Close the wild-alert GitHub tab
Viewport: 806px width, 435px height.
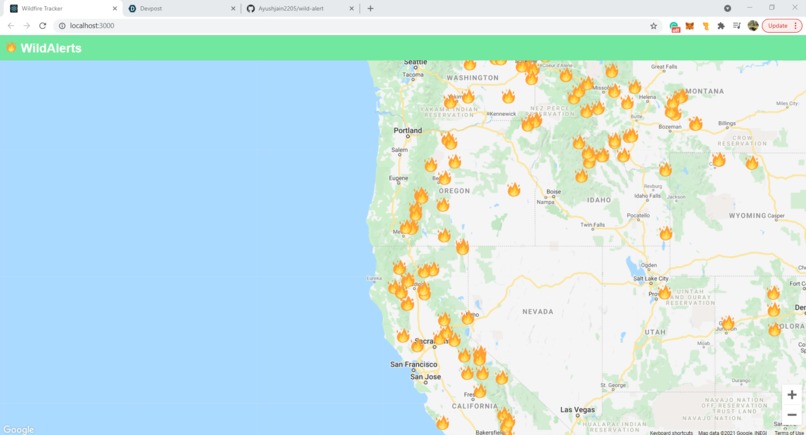click(x=352, y=8)
